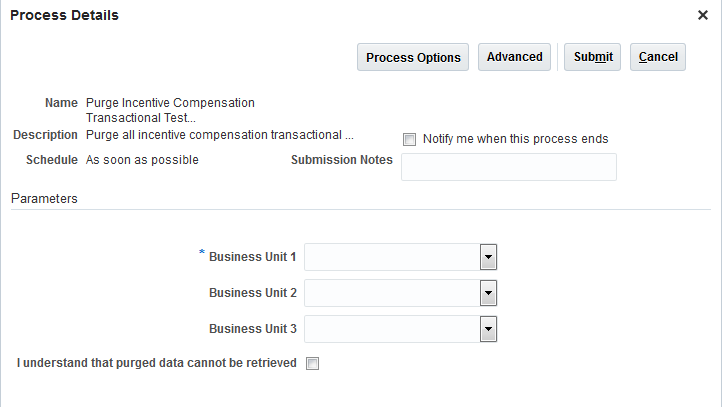Expand the Business Unit 1 dropdown arrow
This screenshot has height=407, width=722.
coord(489,257)
